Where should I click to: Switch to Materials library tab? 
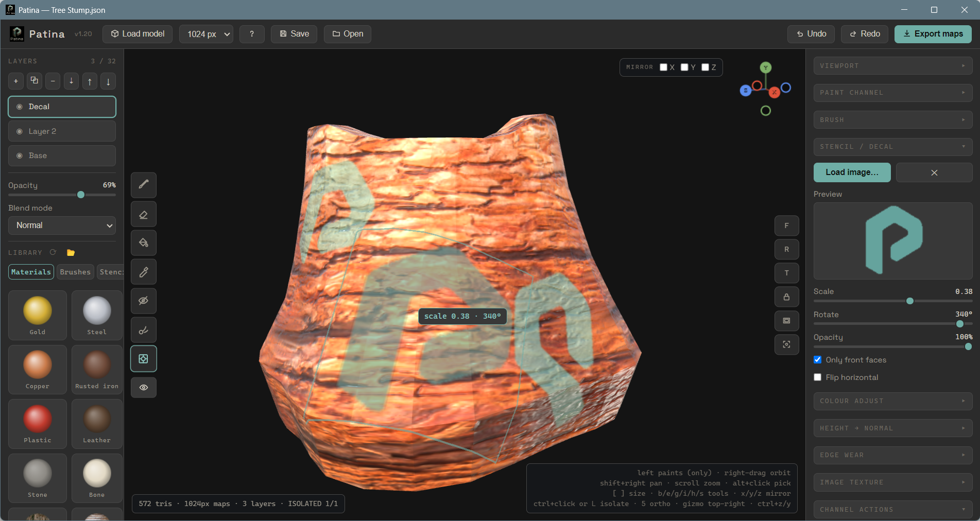(31, 272)
